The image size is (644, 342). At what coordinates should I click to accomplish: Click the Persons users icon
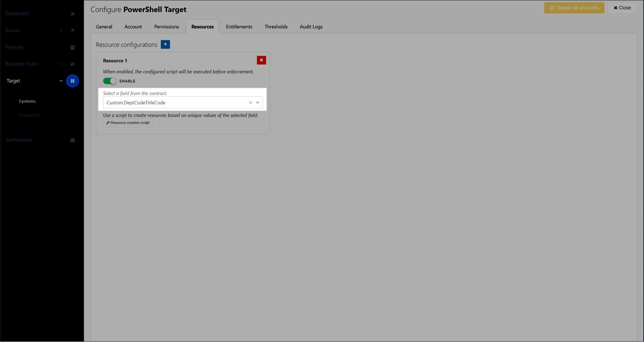[x=72, y=47]
